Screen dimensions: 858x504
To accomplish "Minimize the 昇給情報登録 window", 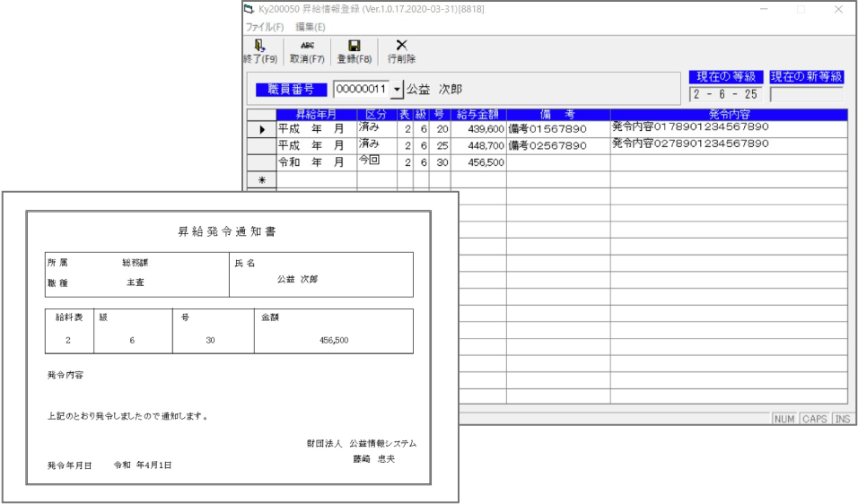I will click(x=765, y=9).
